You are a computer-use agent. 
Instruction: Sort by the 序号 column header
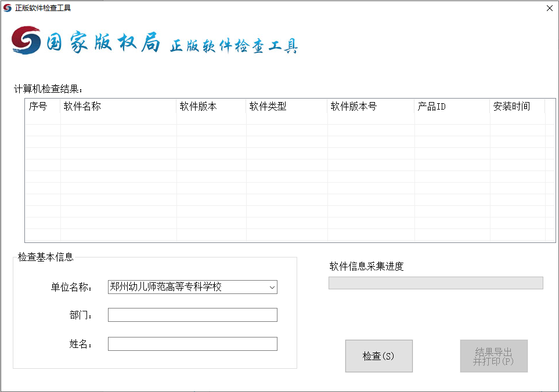coord(42,107)
